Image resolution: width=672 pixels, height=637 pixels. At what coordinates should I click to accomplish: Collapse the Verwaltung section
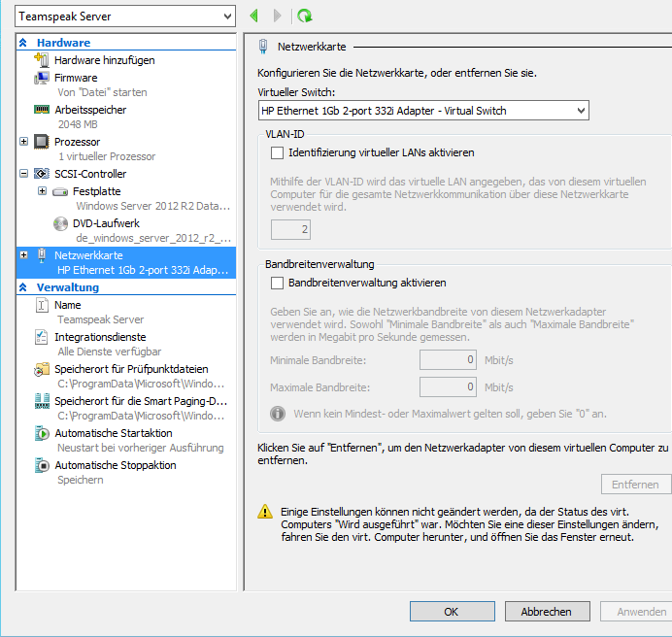pyautogui.click(x=23, y=287)
